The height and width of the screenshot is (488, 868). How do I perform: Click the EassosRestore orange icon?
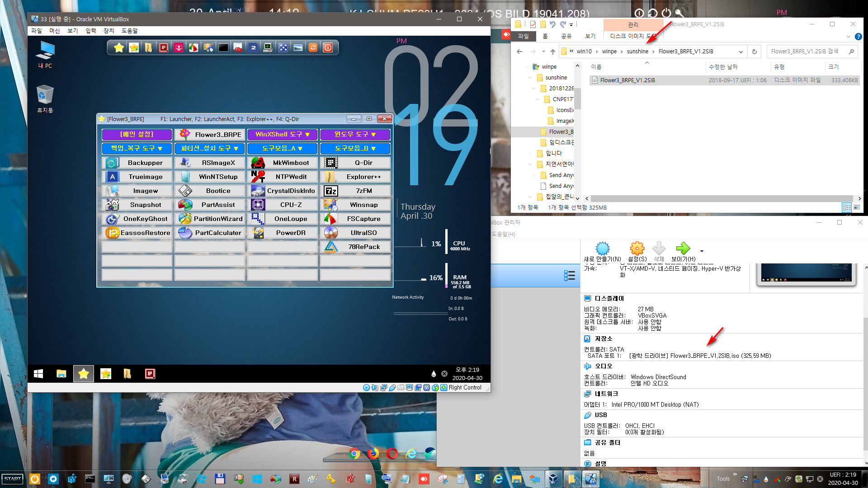click(x=112, y=233)
